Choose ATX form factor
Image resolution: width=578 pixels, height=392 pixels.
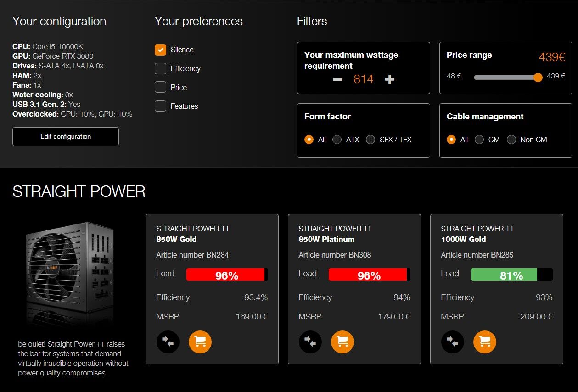[x=337, y=140]
